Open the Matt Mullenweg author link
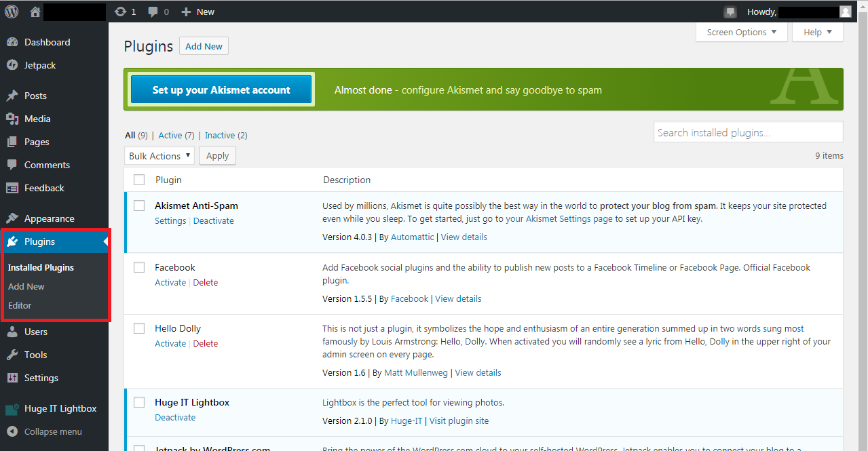 coord(416,372)
